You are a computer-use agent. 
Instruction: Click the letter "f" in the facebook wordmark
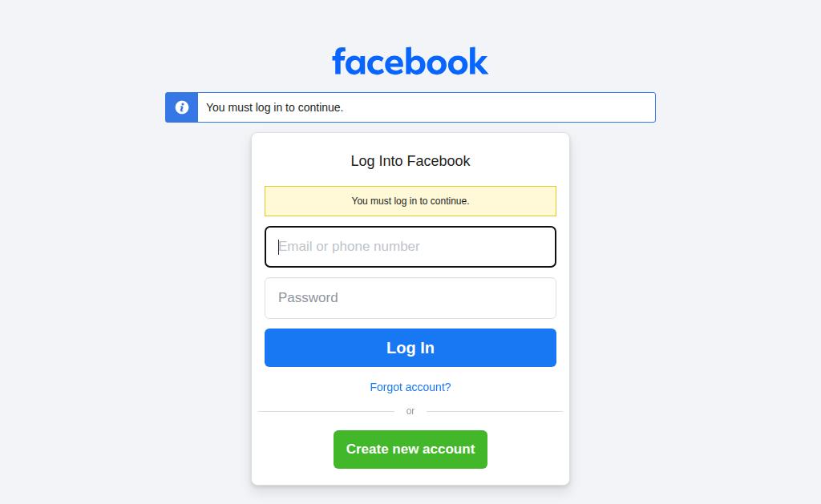339,61
